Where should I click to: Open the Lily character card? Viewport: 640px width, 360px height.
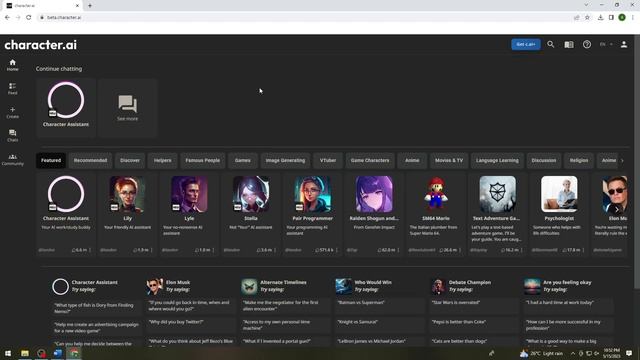pos(127,214)
